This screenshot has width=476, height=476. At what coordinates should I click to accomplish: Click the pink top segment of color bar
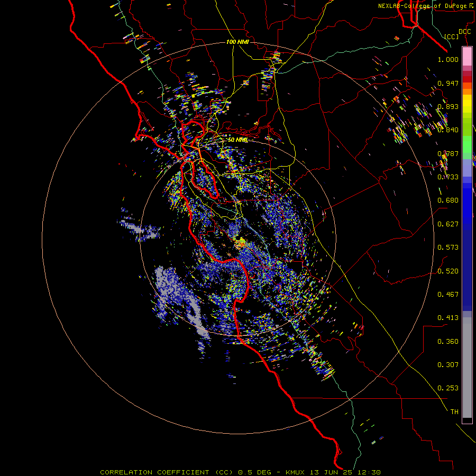pos(467,57)
